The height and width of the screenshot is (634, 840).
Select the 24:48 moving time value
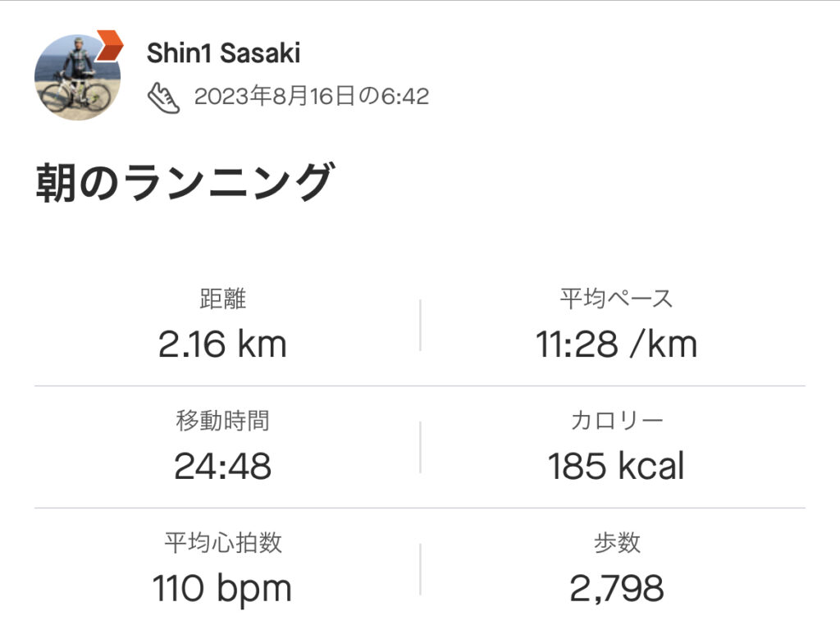pos(222,467)
